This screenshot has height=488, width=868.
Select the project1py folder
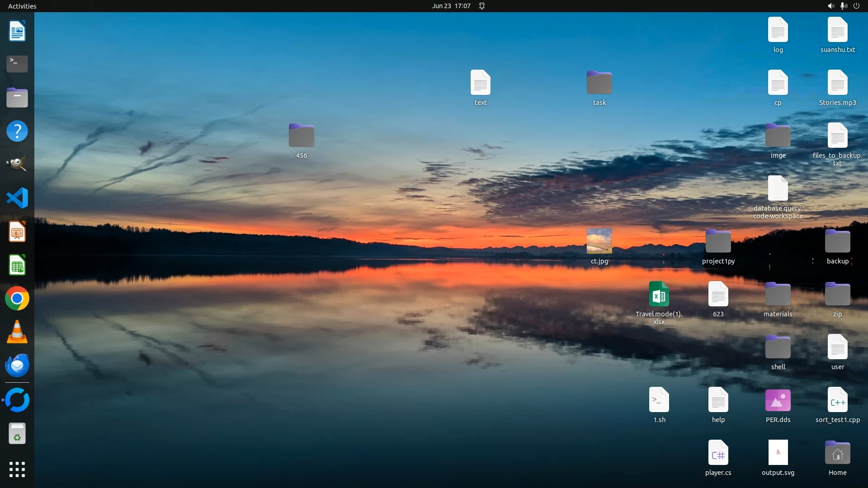pyautogui.click(x=718, y=241)
